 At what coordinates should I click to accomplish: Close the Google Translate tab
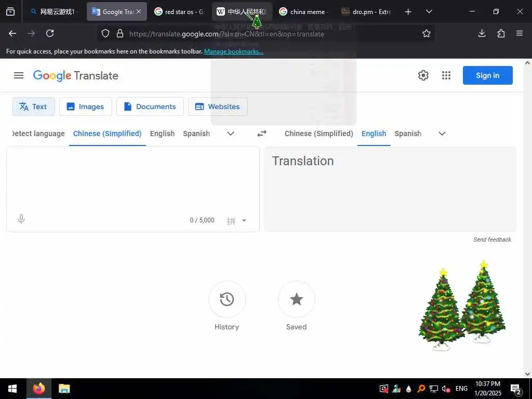(x=139, y=11)
